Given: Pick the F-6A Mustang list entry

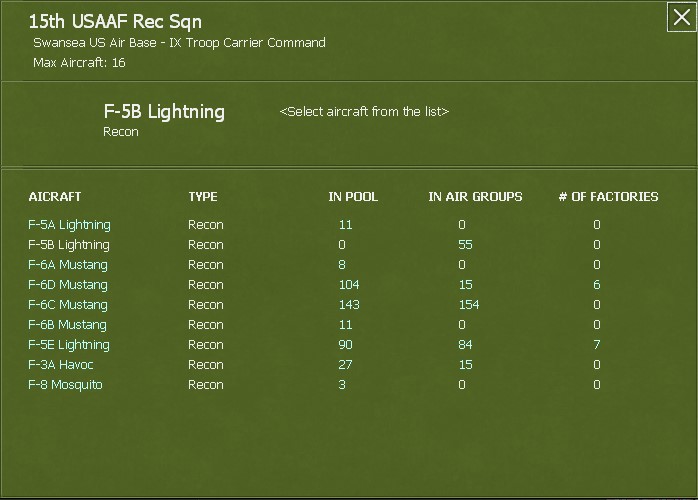Looking at the screenshot, I should point(67,265).
